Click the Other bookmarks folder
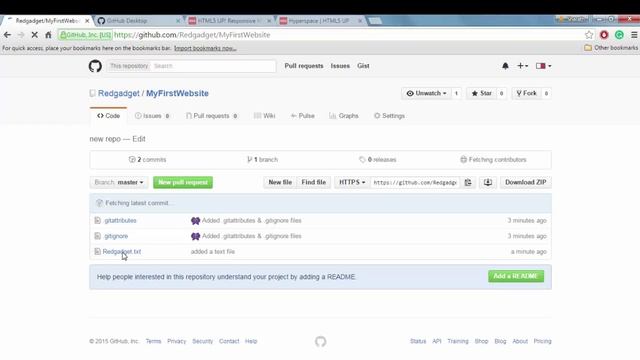This screenshot has height=360, width=640. pyautogui.click(x=611, y=48)
